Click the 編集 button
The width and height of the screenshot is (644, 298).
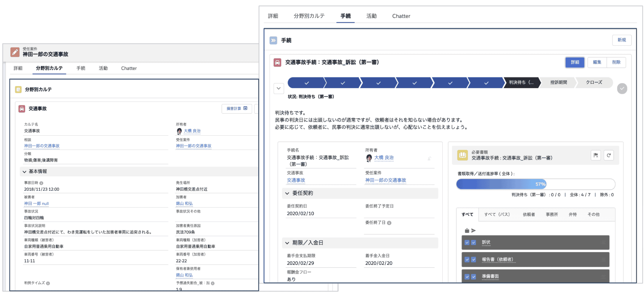pyautogui.click(x=597, y=62)
